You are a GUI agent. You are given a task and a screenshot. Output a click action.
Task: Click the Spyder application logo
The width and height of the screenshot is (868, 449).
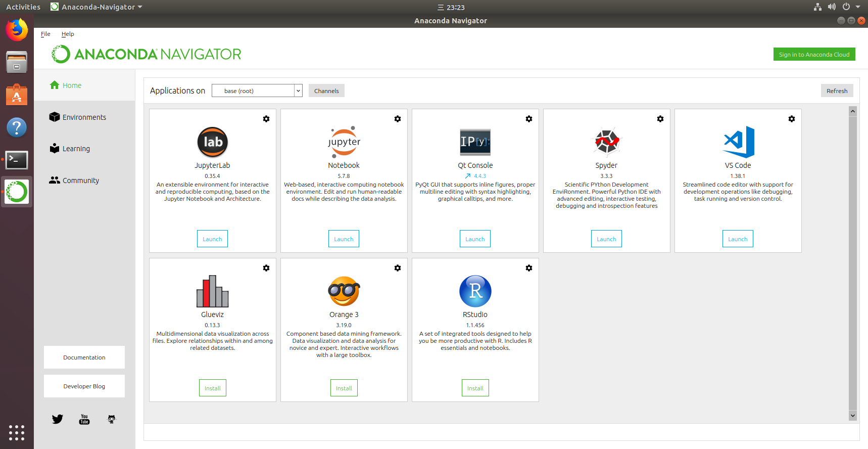tap(606, 142)
